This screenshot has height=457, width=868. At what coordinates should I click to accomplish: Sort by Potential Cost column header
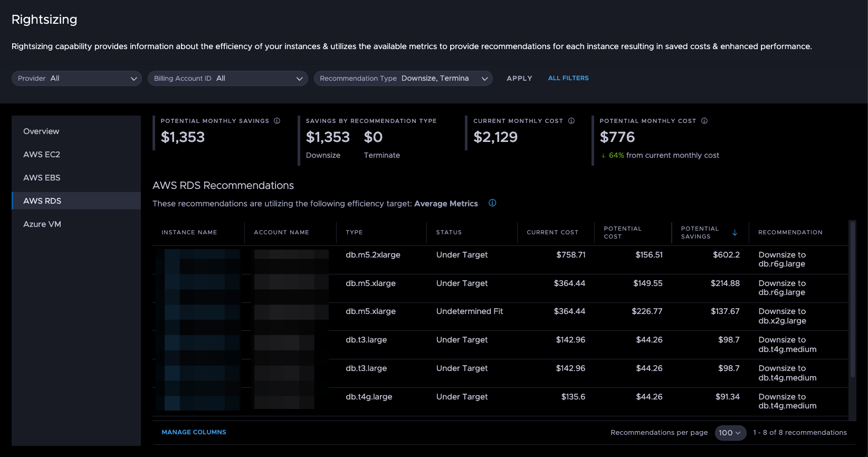coord(623,233)
